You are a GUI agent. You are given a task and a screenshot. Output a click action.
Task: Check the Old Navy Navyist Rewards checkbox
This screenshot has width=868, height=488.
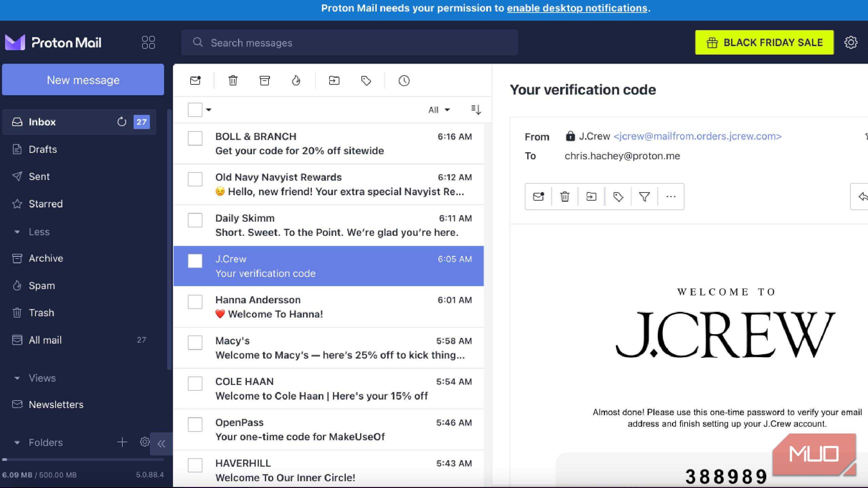195,179
